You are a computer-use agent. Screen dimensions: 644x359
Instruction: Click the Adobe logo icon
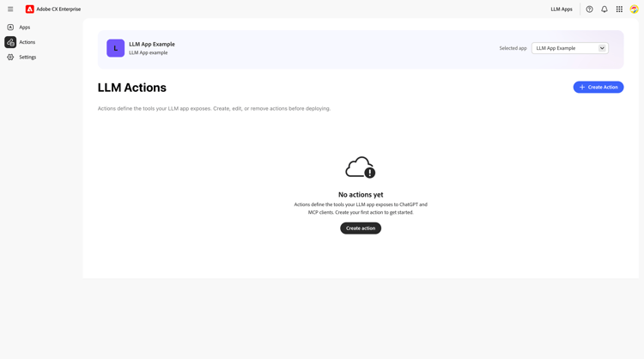[x=29, y=9]
